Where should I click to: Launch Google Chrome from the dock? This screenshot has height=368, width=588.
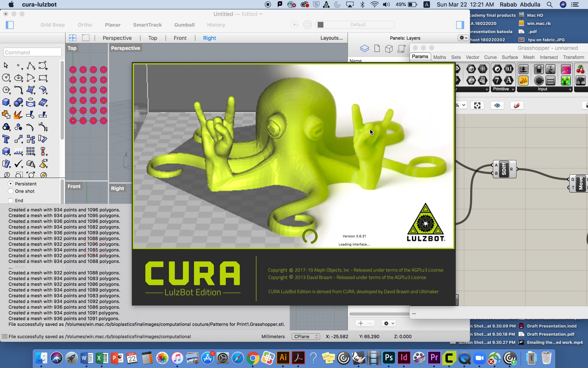(253, 358)
